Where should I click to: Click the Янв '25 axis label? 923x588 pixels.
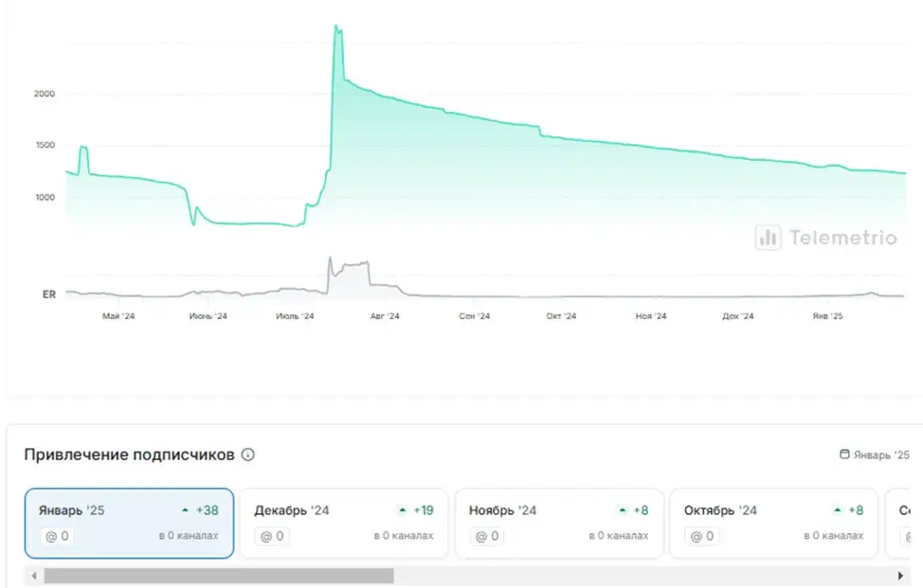coord(827,316)
